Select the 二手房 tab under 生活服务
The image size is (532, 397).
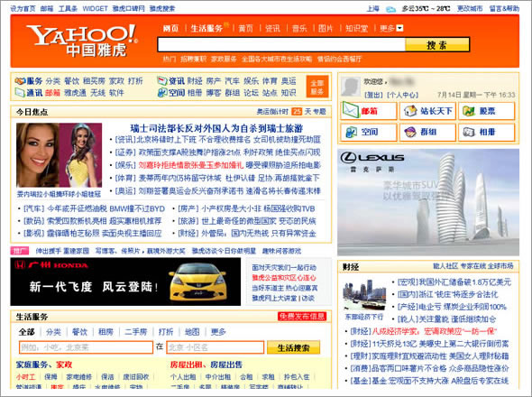click(136, 332)
